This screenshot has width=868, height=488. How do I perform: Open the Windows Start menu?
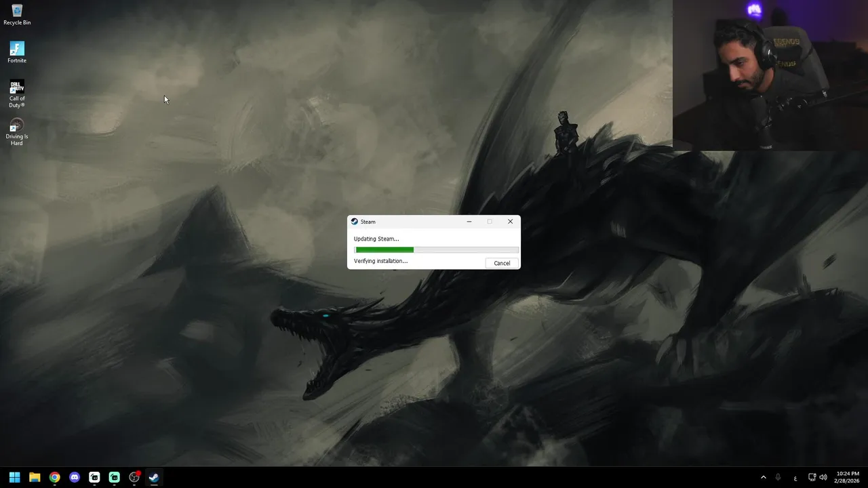point(14,477)
